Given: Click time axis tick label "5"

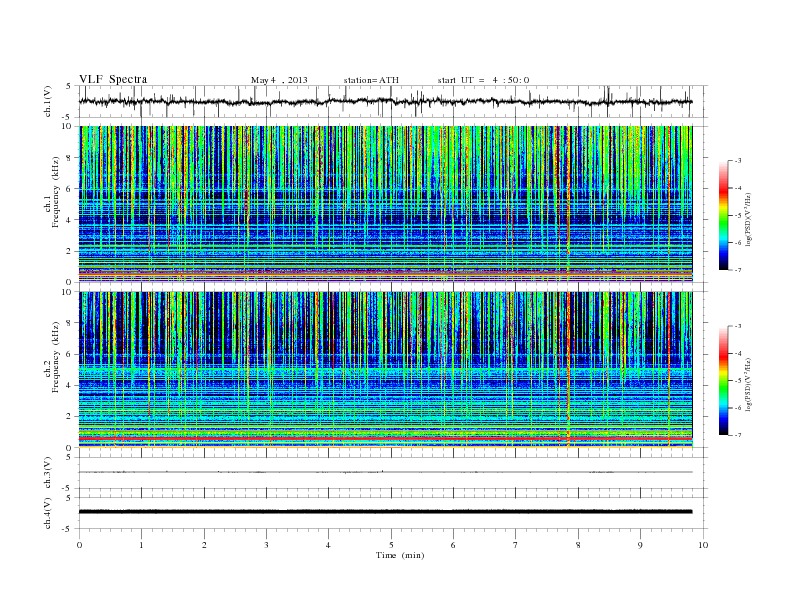Looking at the screenshot, I should pyautogui.click(x=391, y=545).
